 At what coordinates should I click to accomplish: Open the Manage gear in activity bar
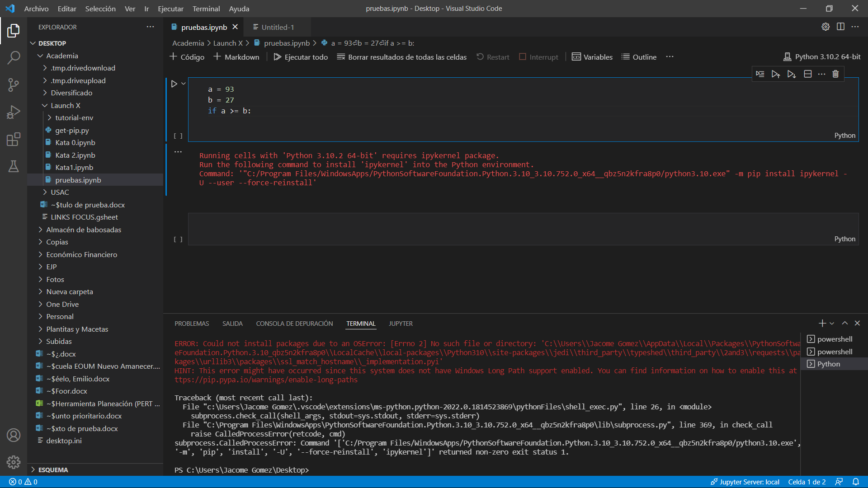click(14, 462)
